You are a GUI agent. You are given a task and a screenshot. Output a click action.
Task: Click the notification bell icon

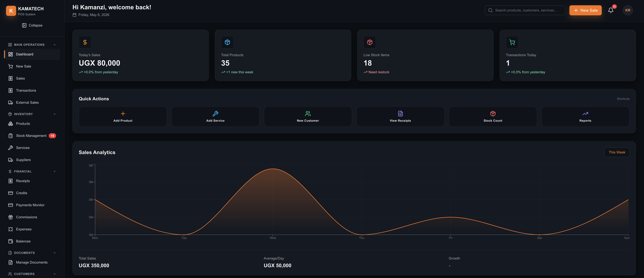click(611, 10)
